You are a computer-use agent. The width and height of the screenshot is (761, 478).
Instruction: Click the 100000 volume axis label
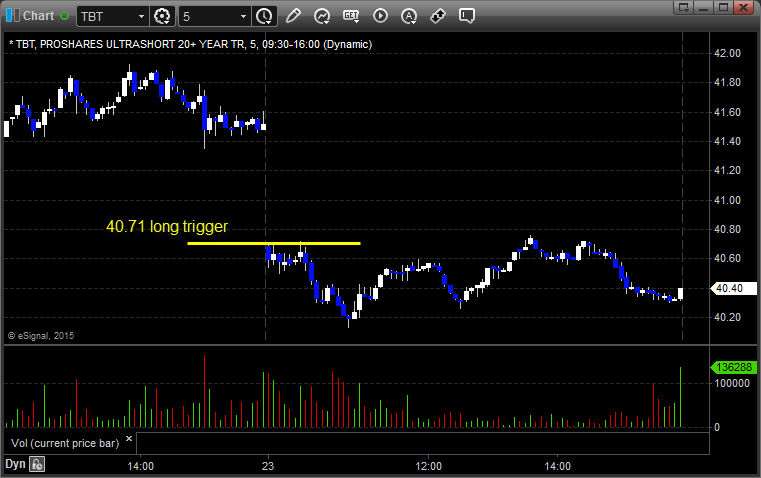(x=732, y=383)
